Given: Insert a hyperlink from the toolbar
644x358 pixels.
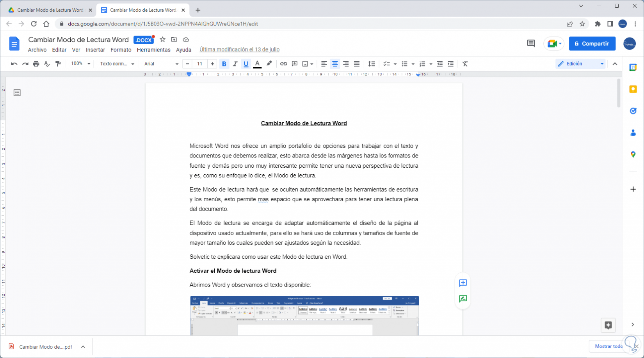Looking at the screenshot, I should coord(284,64).
